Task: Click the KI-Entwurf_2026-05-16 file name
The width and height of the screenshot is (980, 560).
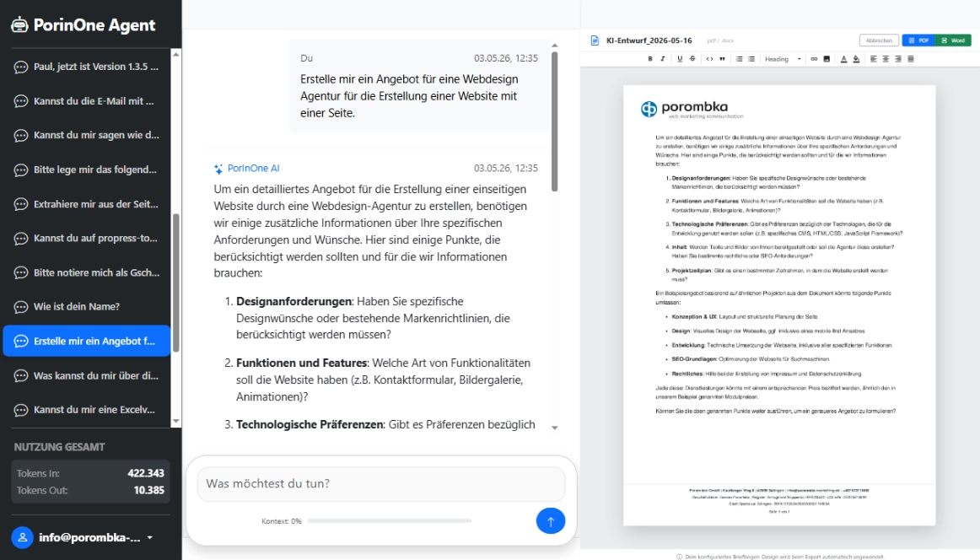Action: (649, 40)
